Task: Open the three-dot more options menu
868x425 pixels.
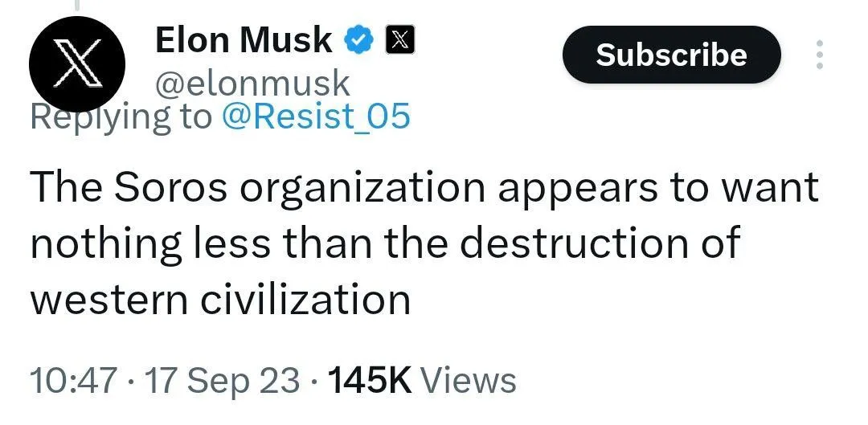Action: click(820, 54)
